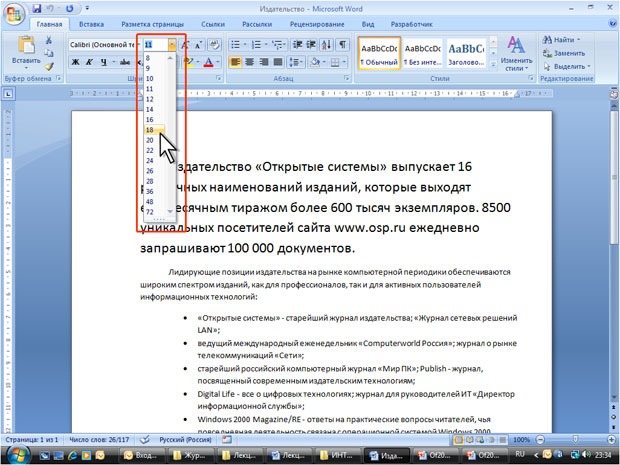Image resolution: width=620 pixels, height=465 pixels.
Task: Open underline style dropdown arrow
Action: (x=113, y=62)
